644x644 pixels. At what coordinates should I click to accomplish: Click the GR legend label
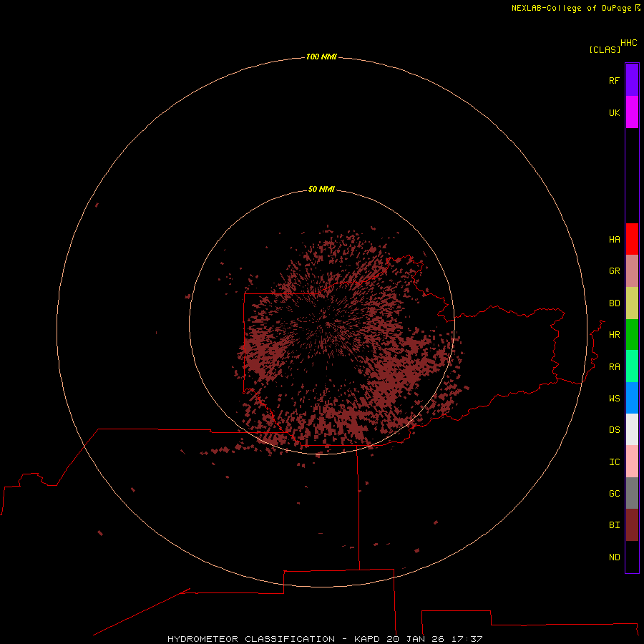614,271
